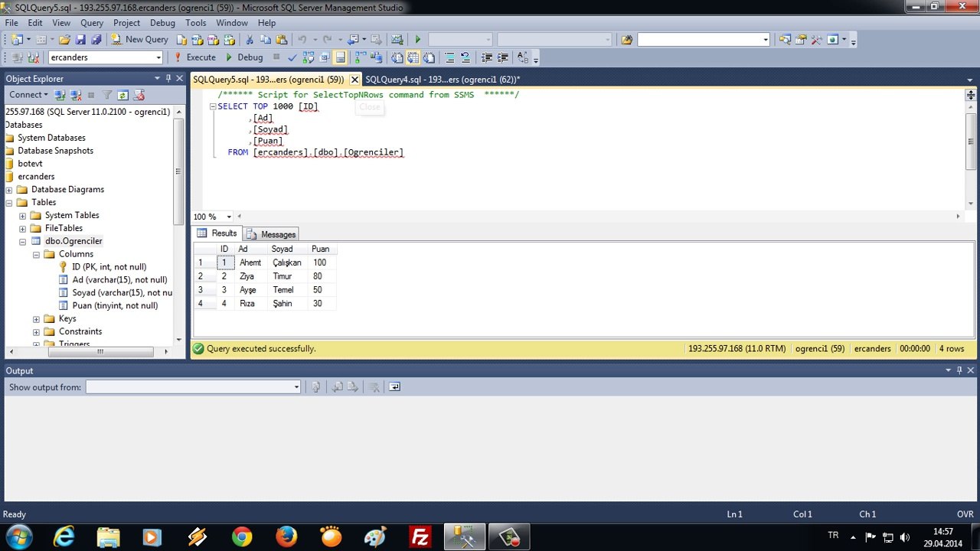Click the green Start arrow icon
This screenshot has width=980, height=551.
click(417, 39)
